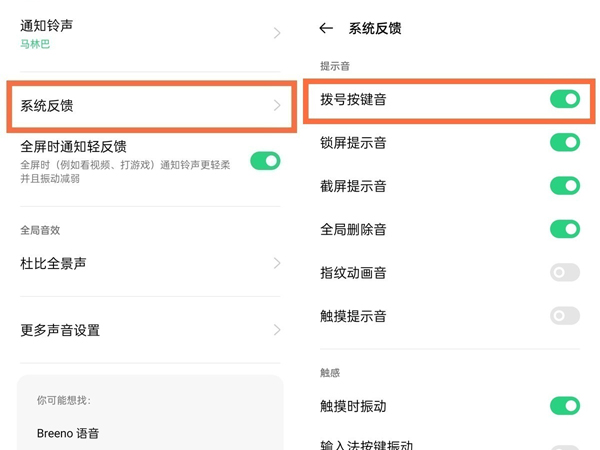Viewport: 600px width, 450px height.
Task: Open 更多声音设置 chevron arrow
Action: (277, 330)
